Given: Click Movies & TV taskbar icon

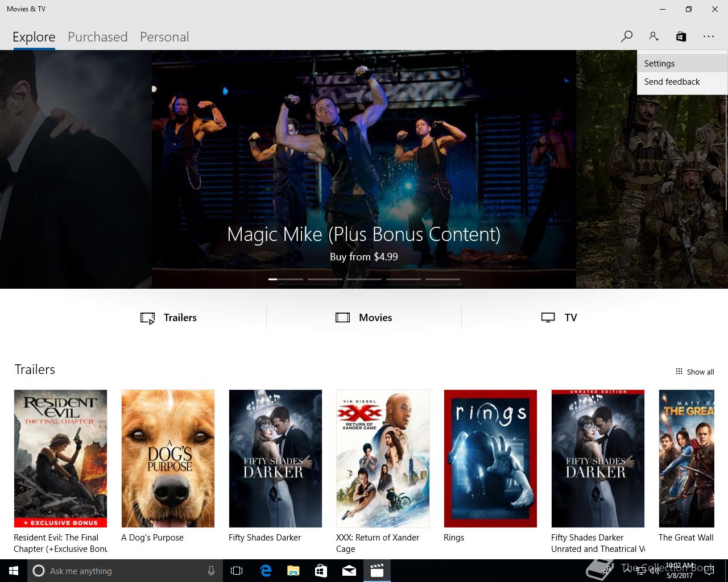Looking at the screenshot, I should coord(377,571).
